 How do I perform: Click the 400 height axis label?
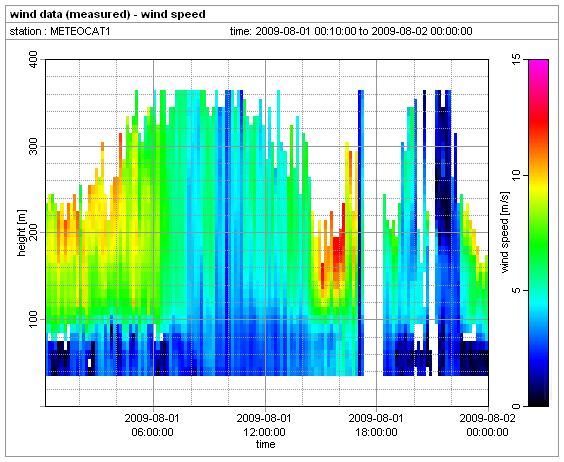[x=33, y=60]
